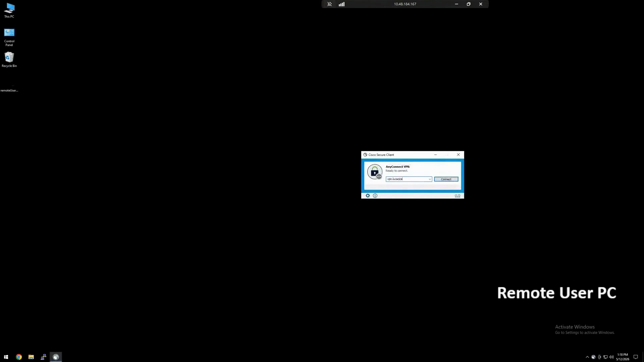
Task: Click the Meet Now camera tray icon
Action: tap(599, 357)
